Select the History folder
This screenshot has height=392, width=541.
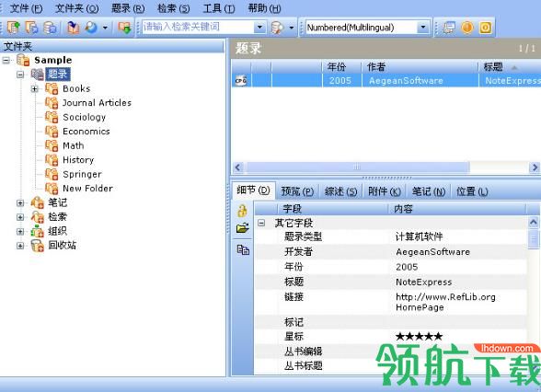(x=78, y=160)
